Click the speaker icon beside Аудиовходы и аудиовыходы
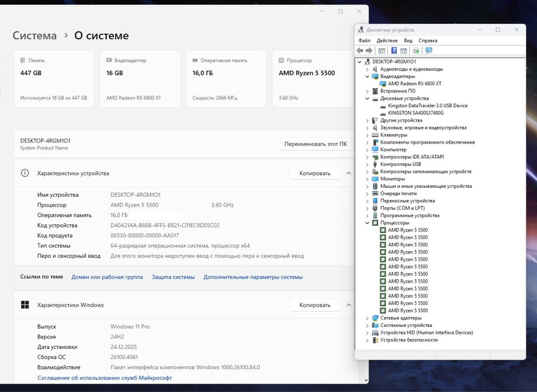The height and width of the screenshot is (392, 537). pyautogui.click(x=375, y=69)
